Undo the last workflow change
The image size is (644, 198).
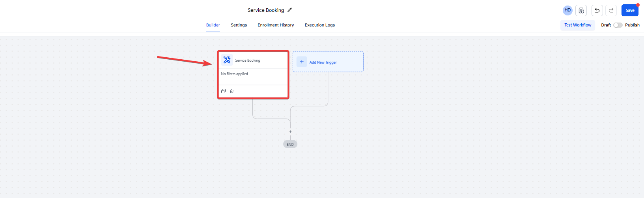(x=597, y=10)
